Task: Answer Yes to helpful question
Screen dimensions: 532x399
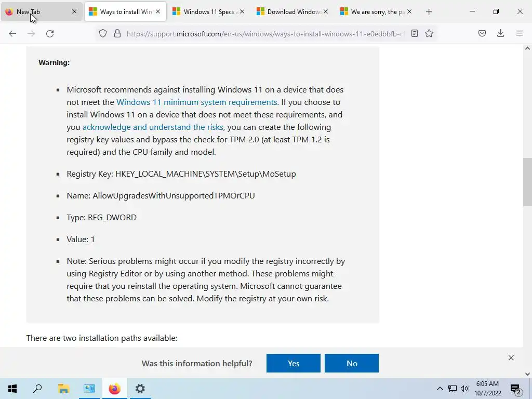Action: click(294, 363)
